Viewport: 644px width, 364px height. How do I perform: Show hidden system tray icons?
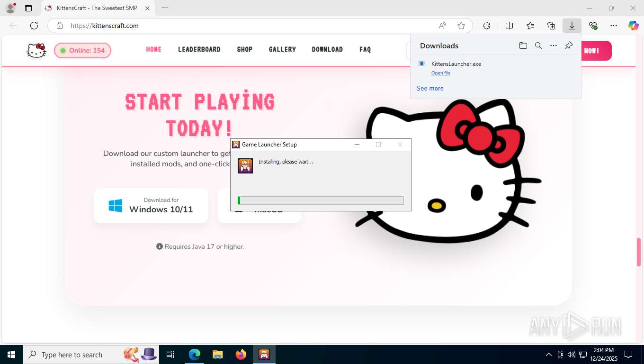coord(549,355)
